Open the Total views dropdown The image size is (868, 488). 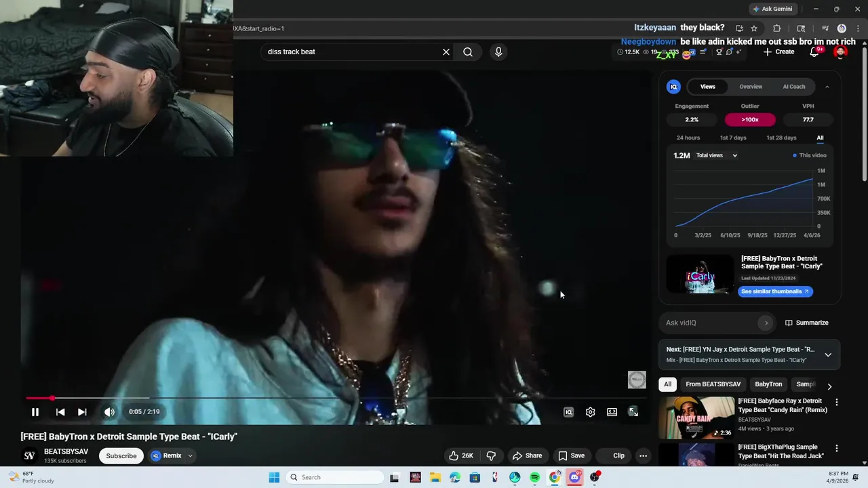(x=717, y=155)
